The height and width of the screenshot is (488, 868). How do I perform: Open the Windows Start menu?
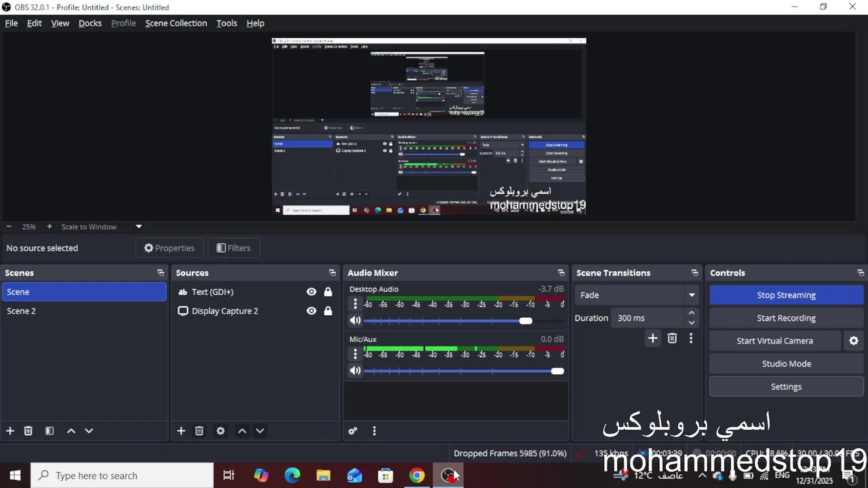[15, 476]
